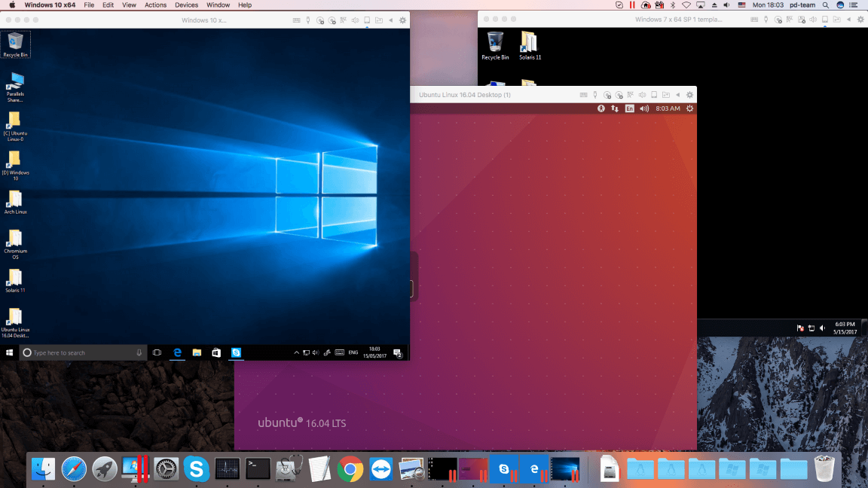
Task: Open Terminal from the Dock
Action: coord(258,469)
